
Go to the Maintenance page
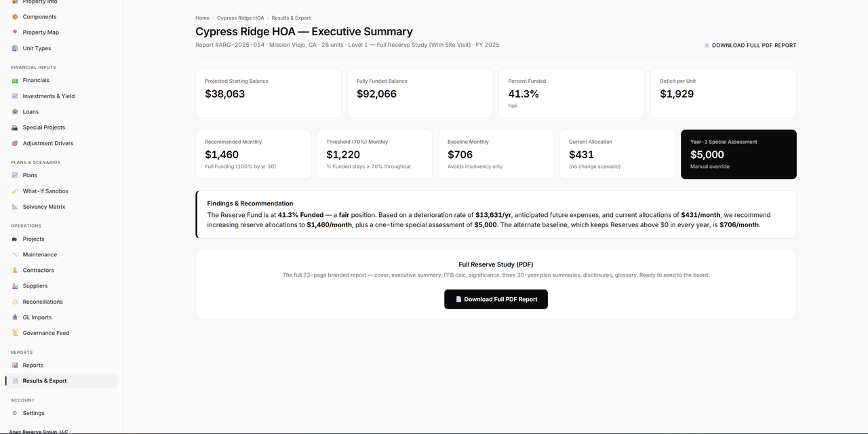[61, 254]
